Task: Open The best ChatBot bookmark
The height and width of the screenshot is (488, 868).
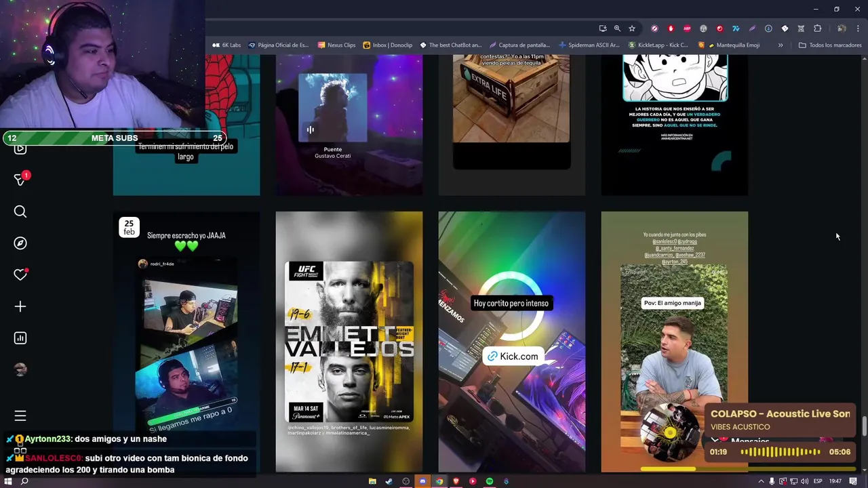Action: (x=451, y=45)
